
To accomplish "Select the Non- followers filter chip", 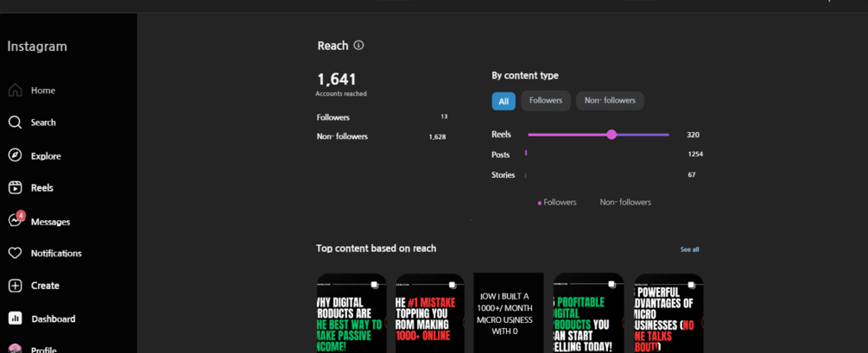I will point(610,101).
